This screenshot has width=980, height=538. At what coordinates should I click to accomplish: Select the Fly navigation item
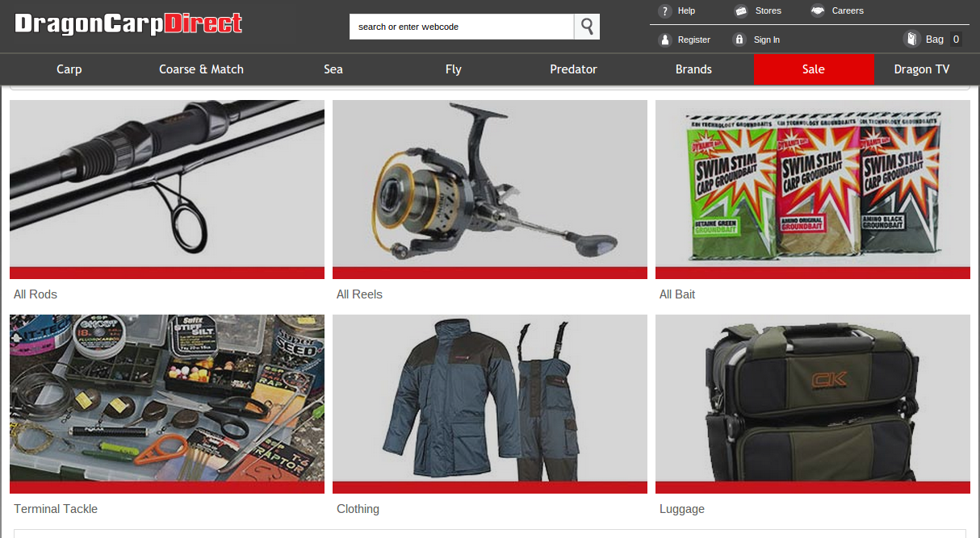(454, 69)
